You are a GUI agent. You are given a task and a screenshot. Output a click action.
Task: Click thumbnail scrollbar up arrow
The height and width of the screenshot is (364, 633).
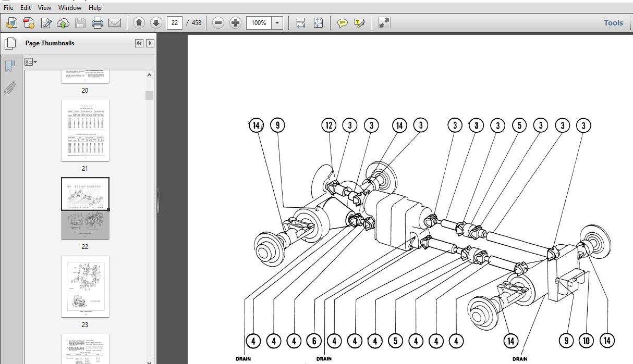(150, 76)
